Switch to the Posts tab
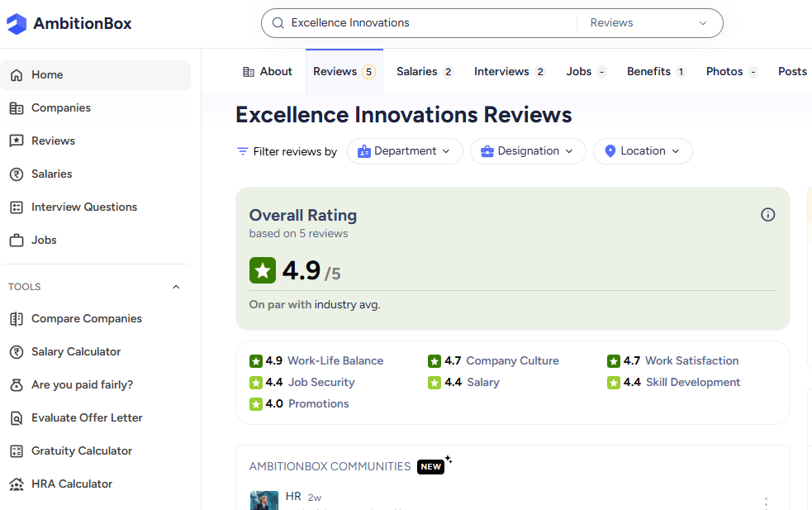 coord(792,72)
